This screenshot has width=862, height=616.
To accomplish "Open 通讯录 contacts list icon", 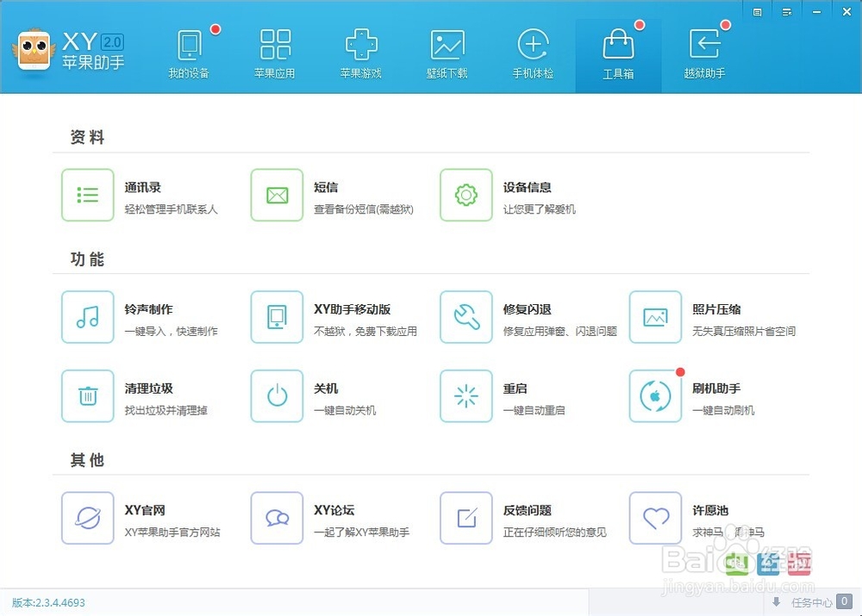I will (88, 195).
